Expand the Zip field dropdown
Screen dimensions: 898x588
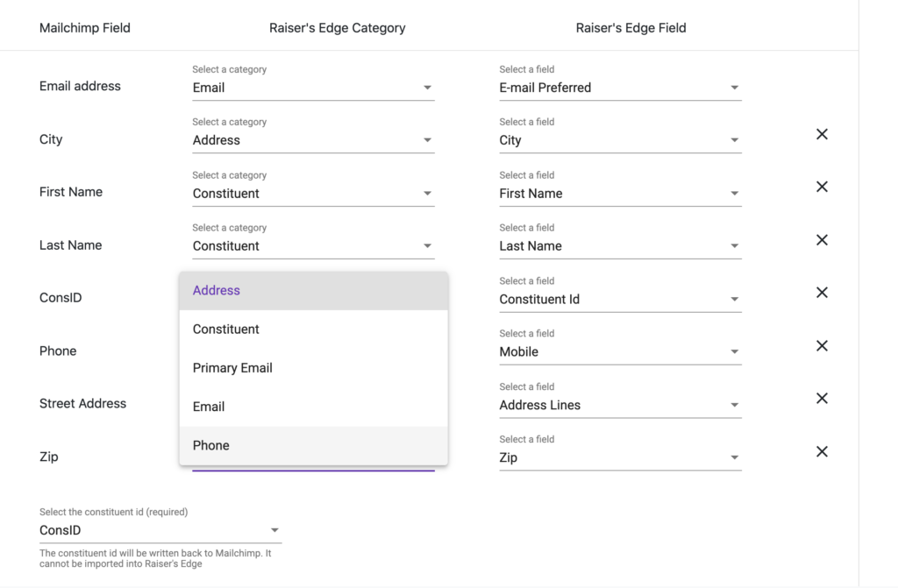pyautogui.click(x=620, y=458)
